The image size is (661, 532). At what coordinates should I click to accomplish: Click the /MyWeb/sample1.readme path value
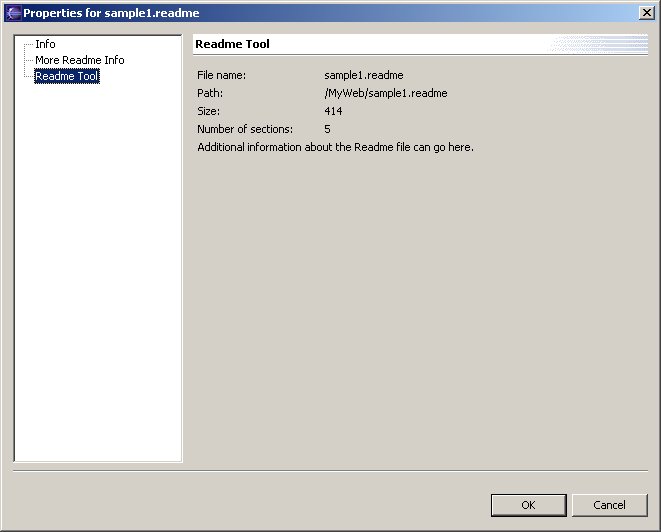(x=385, y=94)
